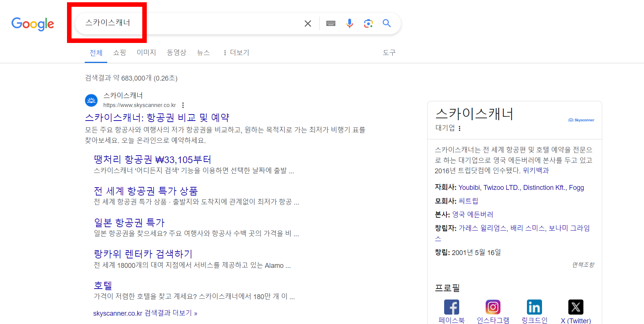Screen dimensions: 644x324
Task: Switch to the 이미지 tab
Action: 146,53
